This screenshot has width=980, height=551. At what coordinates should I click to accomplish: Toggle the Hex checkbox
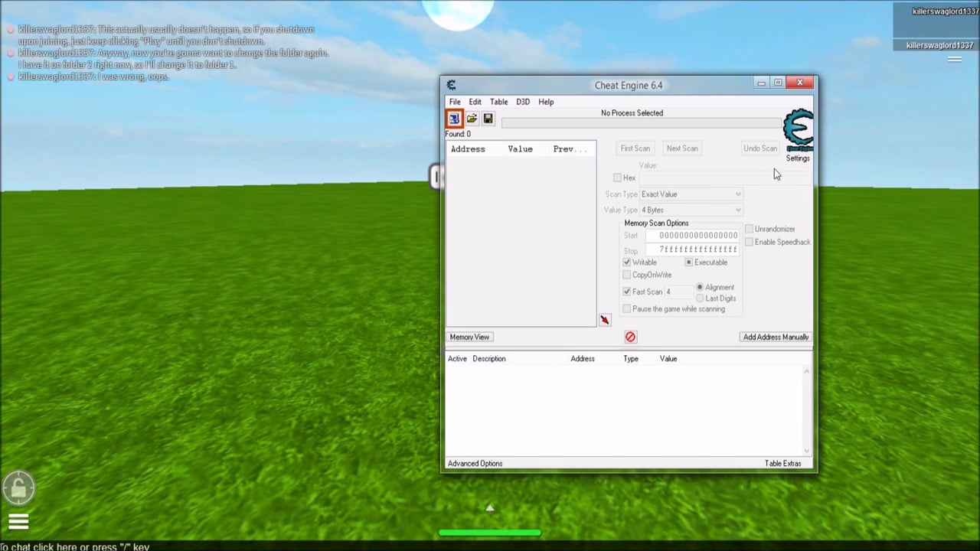(617, 178)
